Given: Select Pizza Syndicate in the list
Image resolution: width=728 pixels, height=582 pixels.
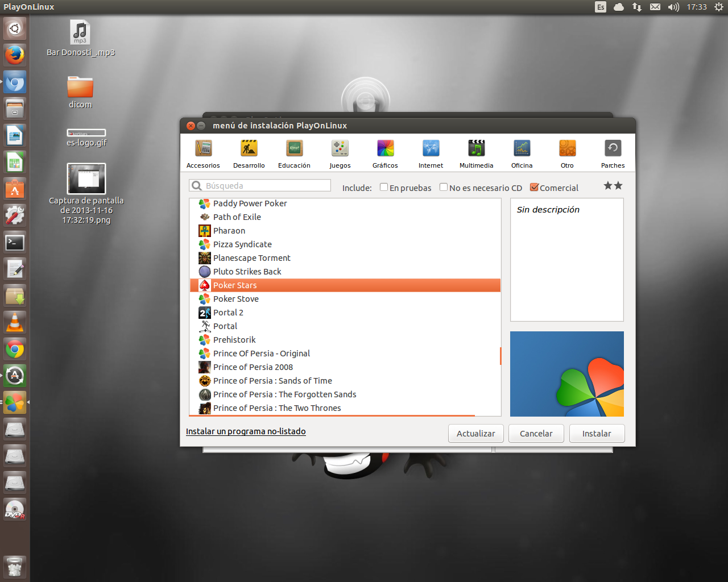Looking at the screenshot, I should tap(345, 244).
